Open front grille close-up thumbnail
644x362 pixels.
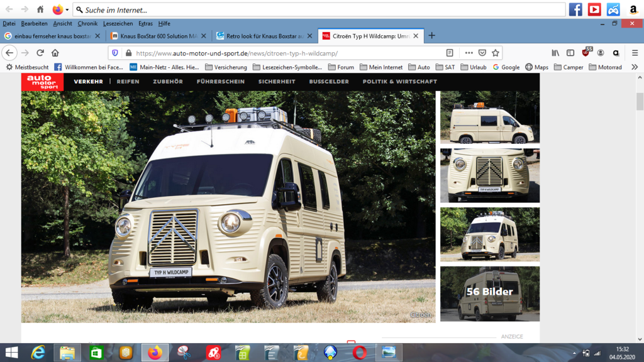pos(490,176)
